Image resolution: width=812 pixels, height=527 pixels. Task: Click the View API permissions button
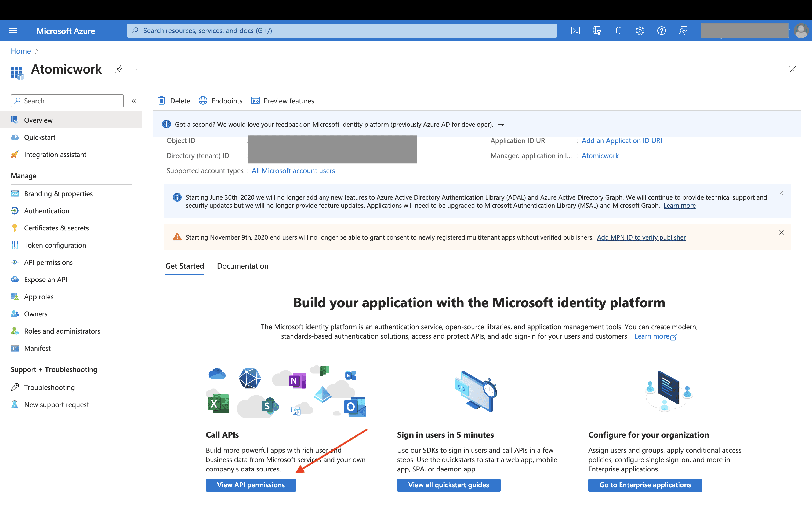(251, 485)
